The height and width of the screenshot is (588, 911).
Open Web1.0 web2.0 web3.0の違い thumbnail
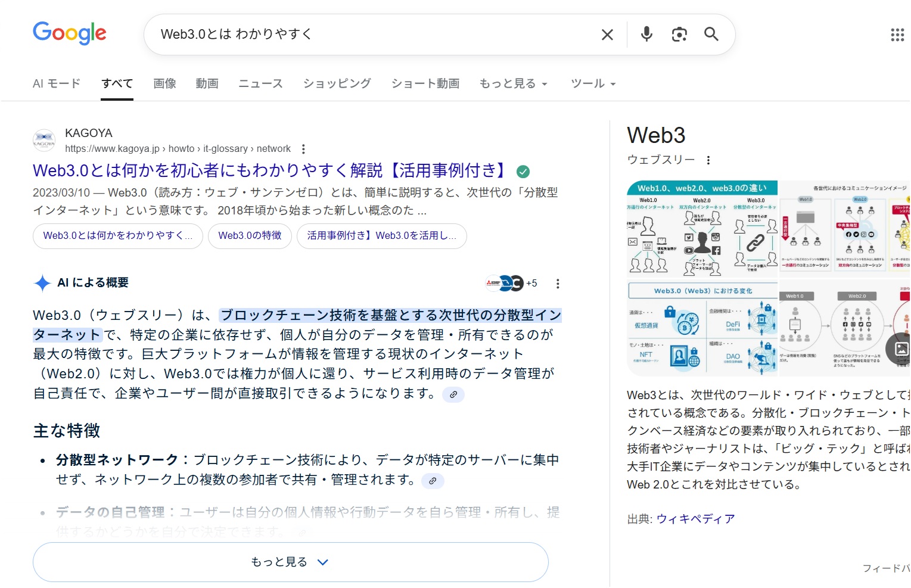click(702, 229)
